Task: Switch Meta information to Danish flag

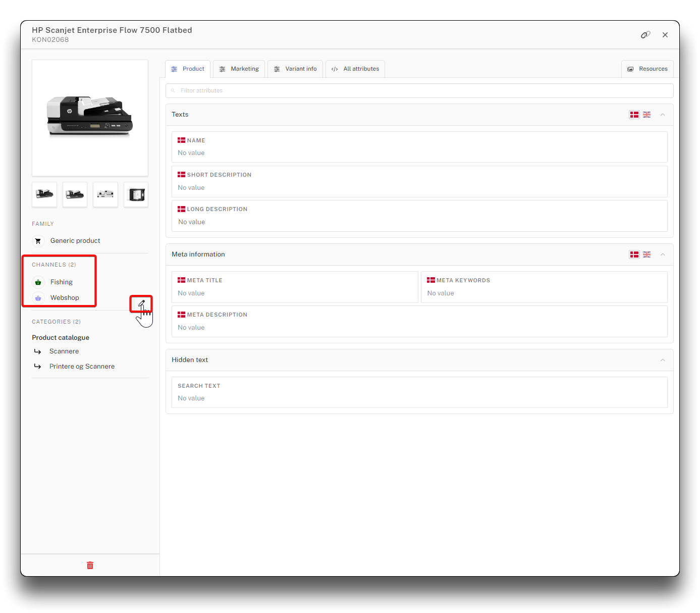Action: (x=634, y=254)
